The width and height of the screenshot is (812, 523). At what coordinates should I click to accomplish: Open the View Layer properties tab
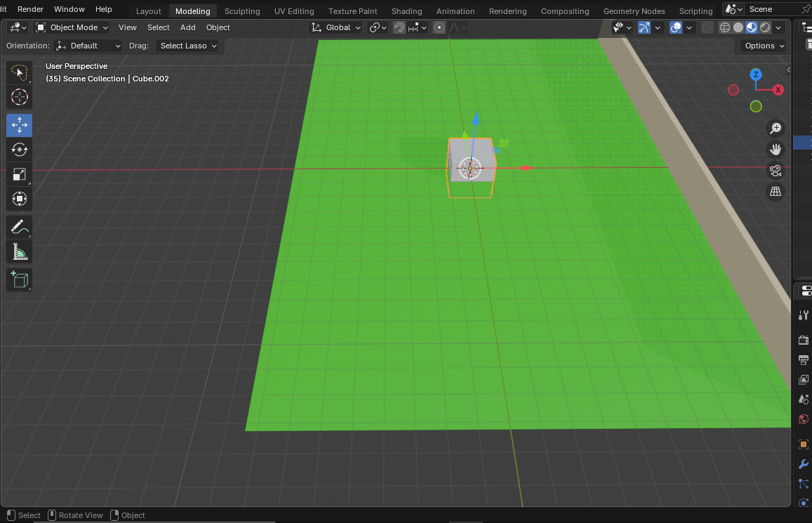point(803,380)
